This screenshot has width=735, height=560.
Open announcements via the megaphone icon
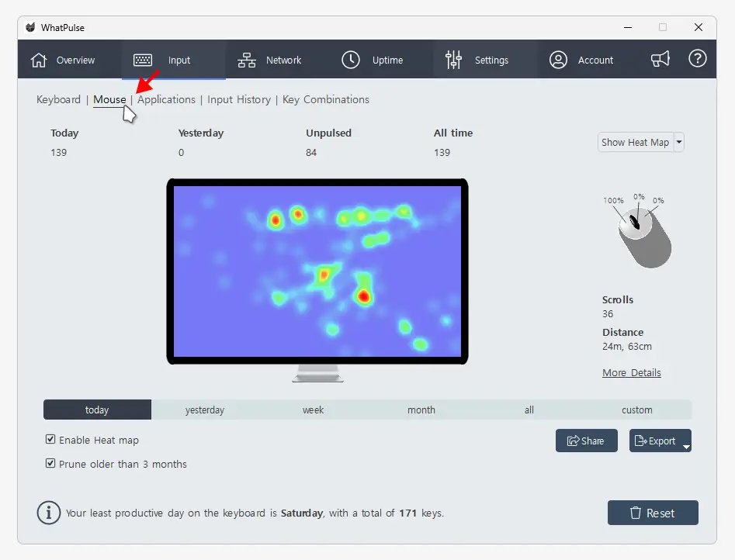click(660, 59)
